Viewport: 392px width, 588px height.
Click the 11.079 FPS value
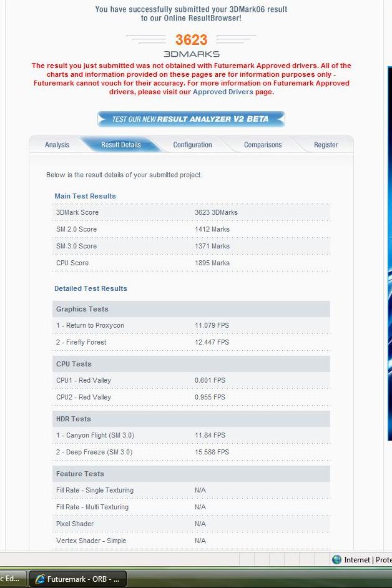click(212, 325)
